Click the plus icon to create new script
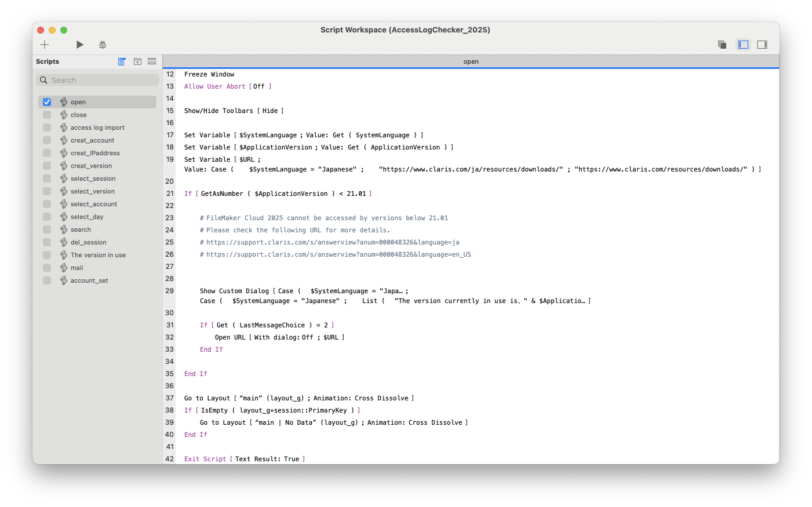 (45, 45)
